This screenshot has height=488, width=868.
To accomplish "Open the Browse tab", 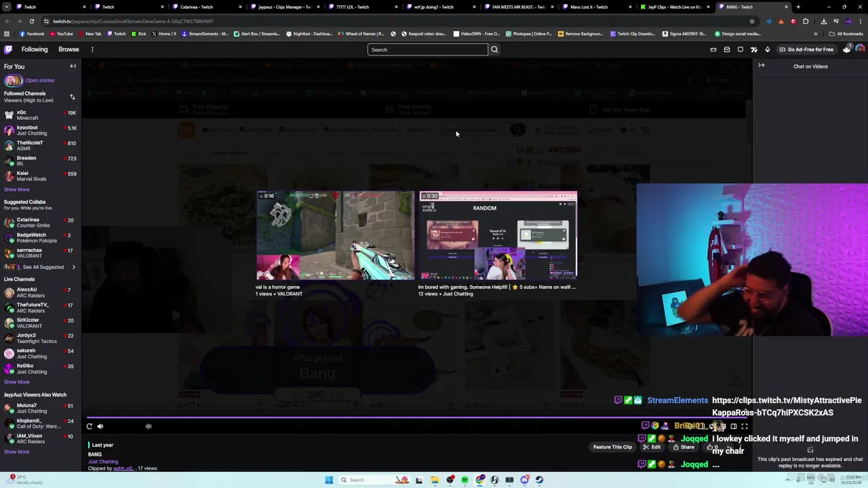I will [x=68, y=49].
